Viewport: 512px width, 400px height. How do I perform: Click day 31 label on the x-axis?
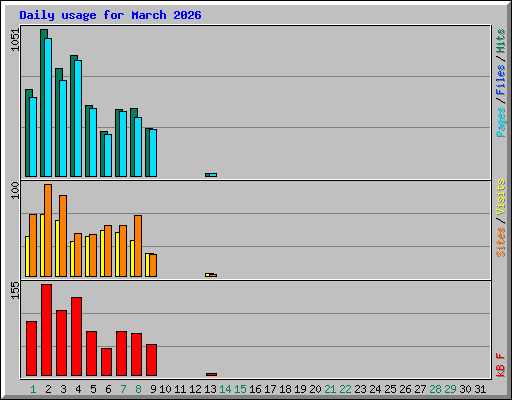tap(480, 389)
